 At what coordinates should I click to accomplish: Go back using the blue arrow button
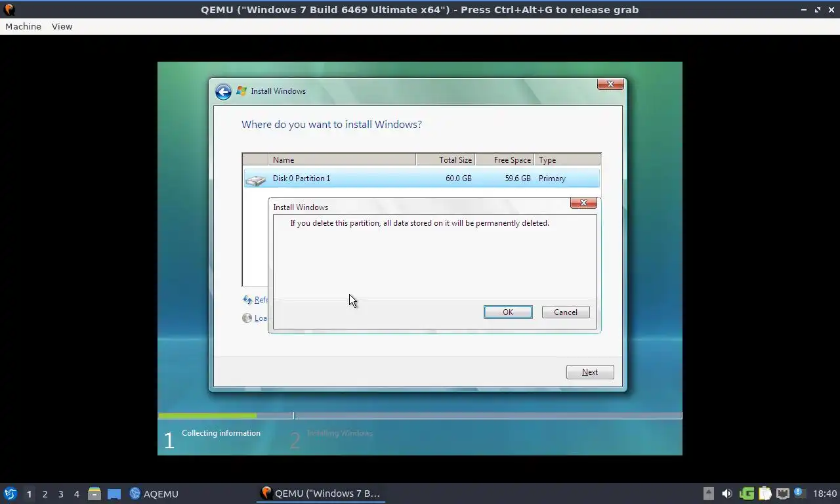(223, 91)
